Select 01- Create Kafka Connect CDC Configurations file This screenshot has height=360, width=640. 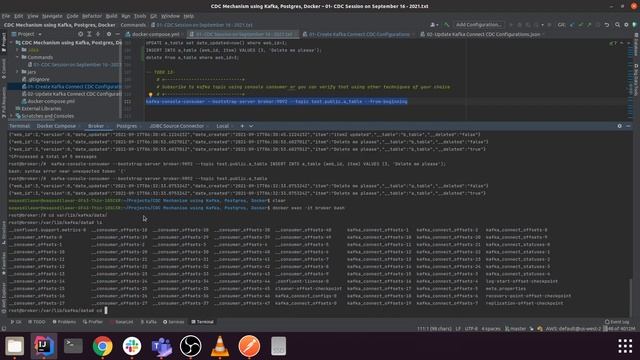(71, 87)
